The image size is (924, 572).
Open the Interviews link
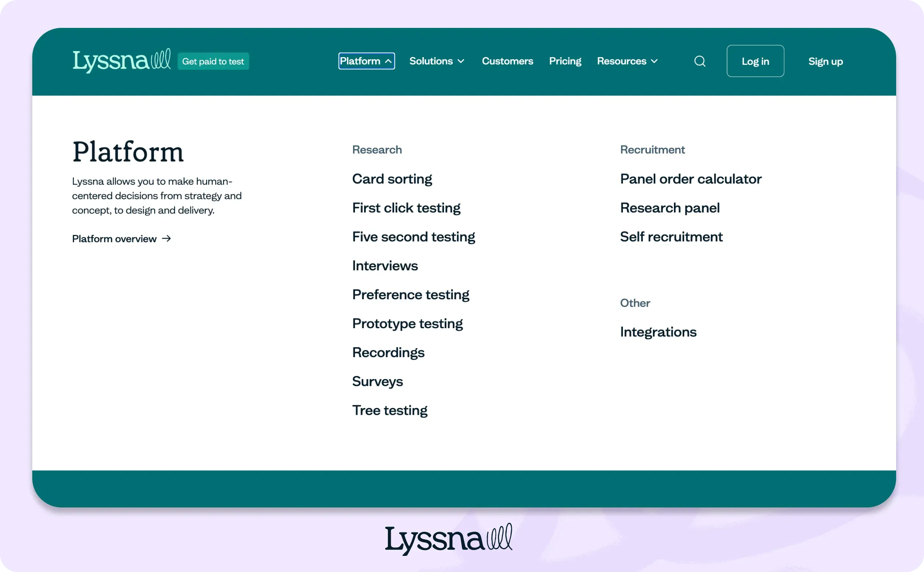tap(385, 266)
